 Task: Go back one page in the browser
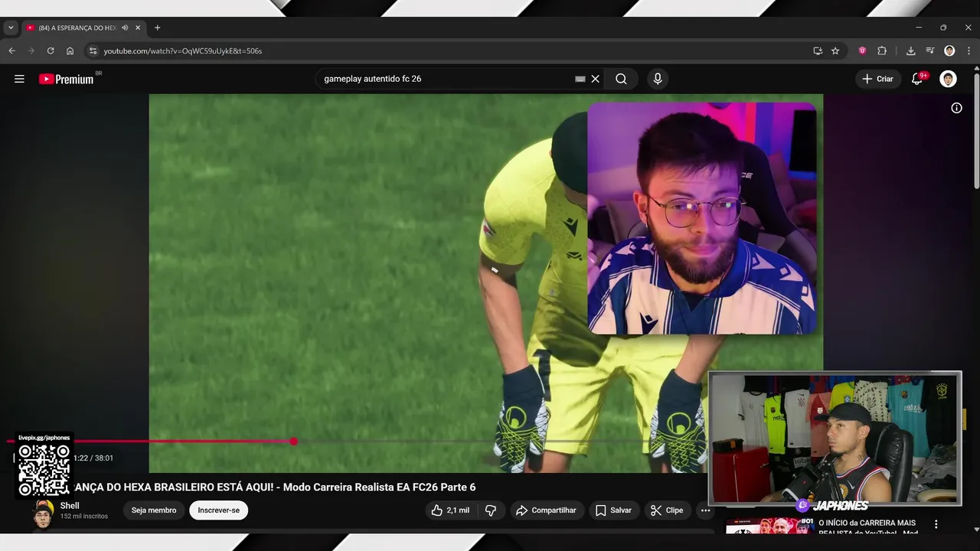tap(11, 51)
